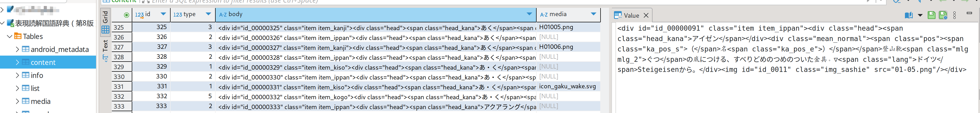Switch to Grid view tab

[x=105, y=23]
